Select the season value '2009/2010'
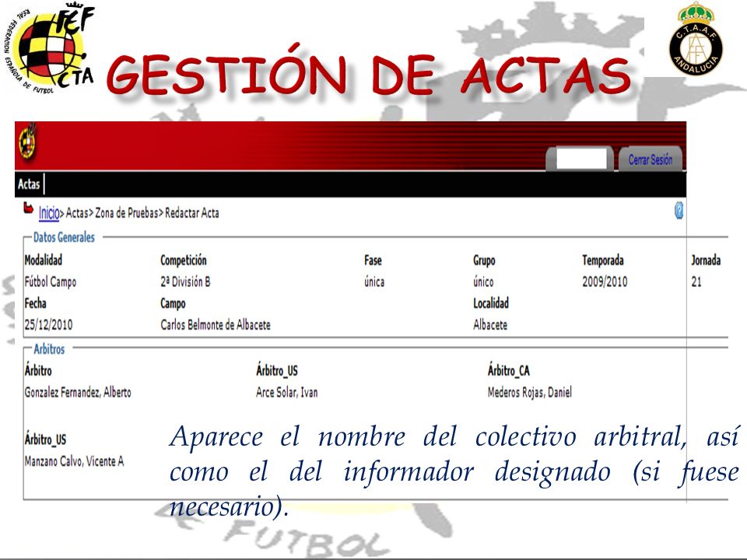This screenshot has height=560, width=747. click(605, 282)
